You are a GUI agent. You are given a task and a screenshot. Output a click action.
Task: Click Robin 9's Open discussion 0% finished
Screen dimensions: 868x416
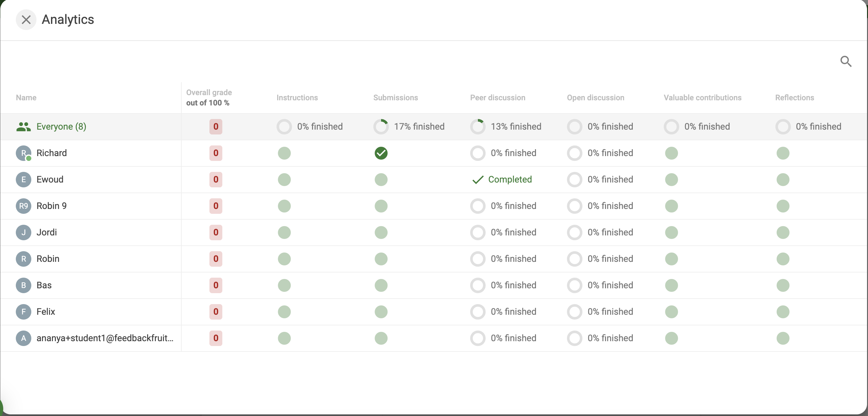tap(600, 206)
